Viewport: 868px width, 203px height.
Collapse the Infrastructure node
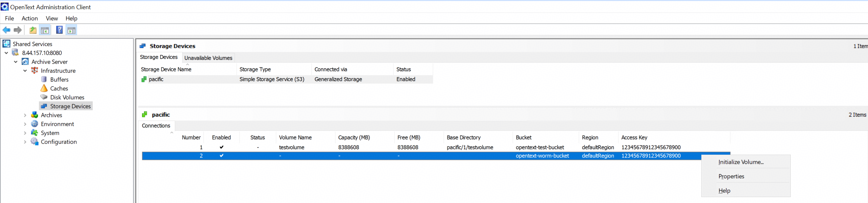[x=25, y=70]
